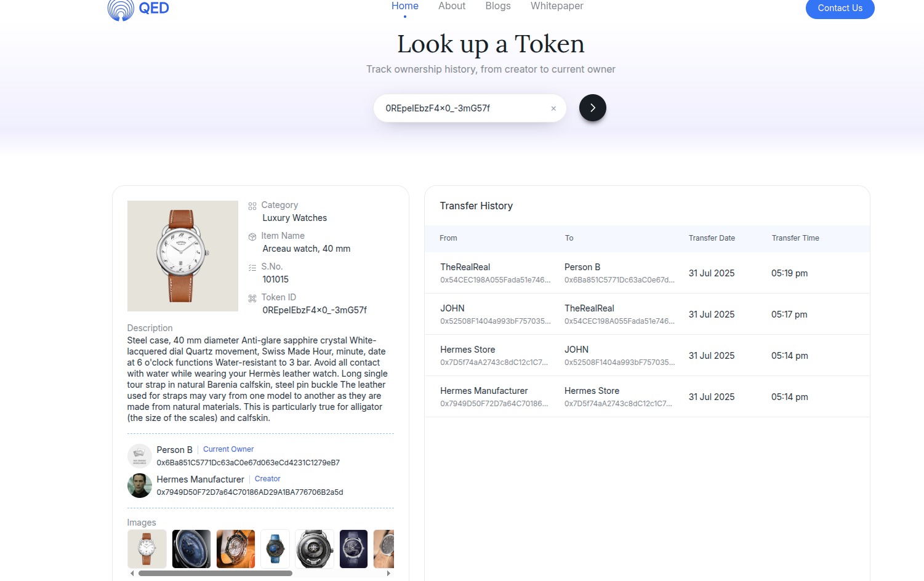This screenshot has width=924, height=581.
Task: Select sixth thumbnail with dark navy watch
Action: click(x=354, y=549)
